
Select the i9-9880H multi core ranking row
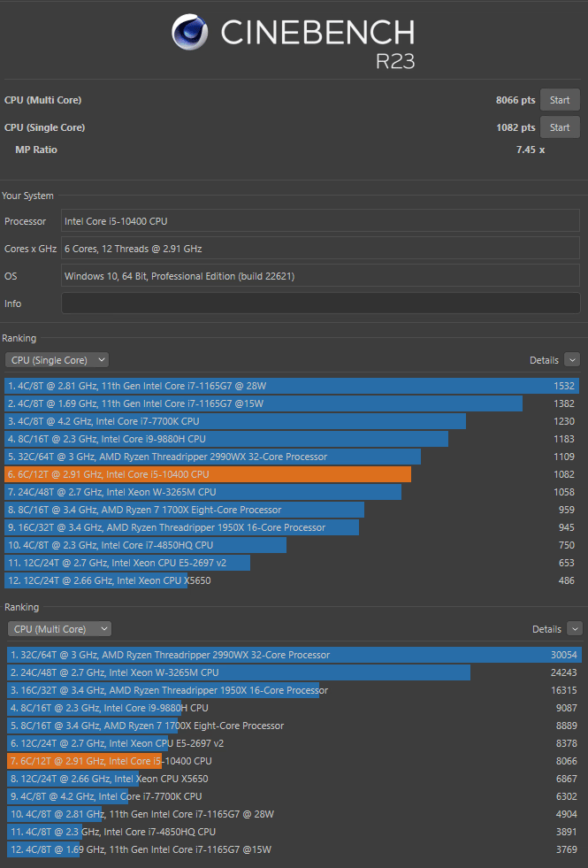[x=292, y=708]
